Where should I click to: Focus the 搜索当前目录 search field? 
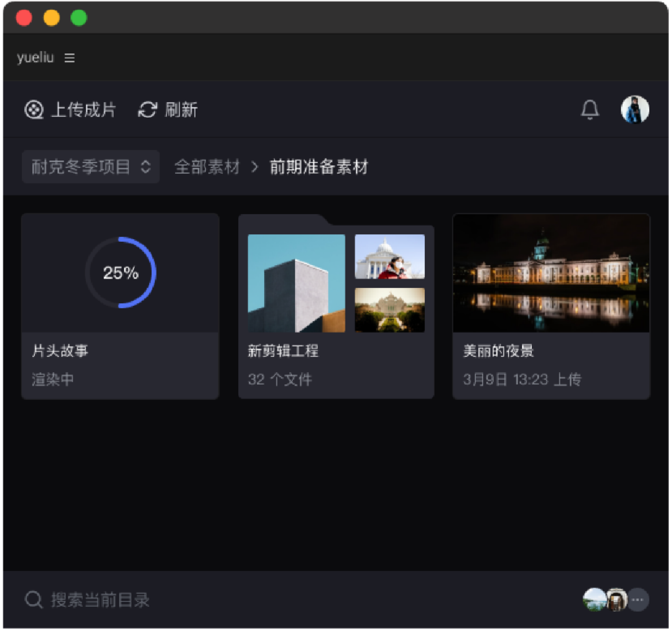pyautogui.click(x=100, y=600)
